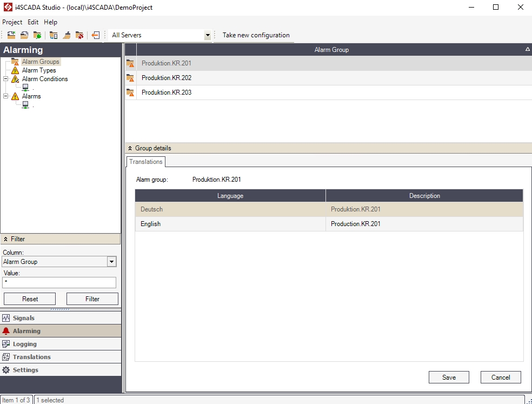Click the folder icon with red mark in toolbar
The image size is (532, 404).
pos(79,35)
